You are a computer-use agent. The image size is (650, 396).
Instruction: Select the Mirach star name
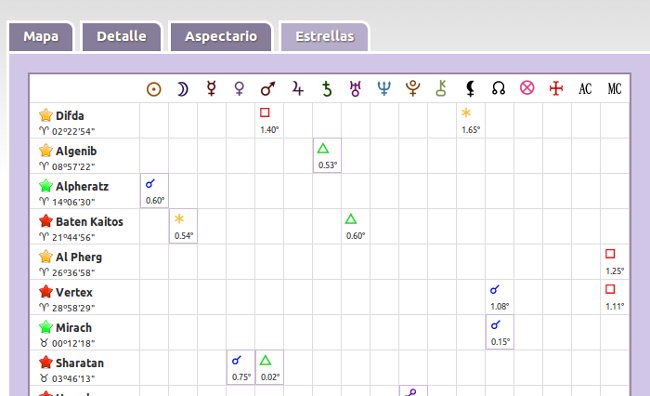coord(74,328)
